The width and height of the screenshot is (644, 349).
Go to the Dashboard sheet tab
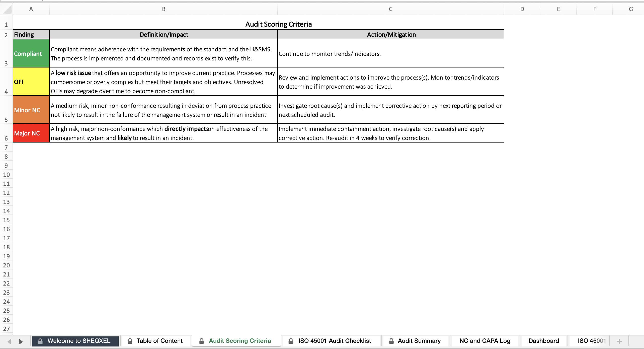[x=544, y=341]
